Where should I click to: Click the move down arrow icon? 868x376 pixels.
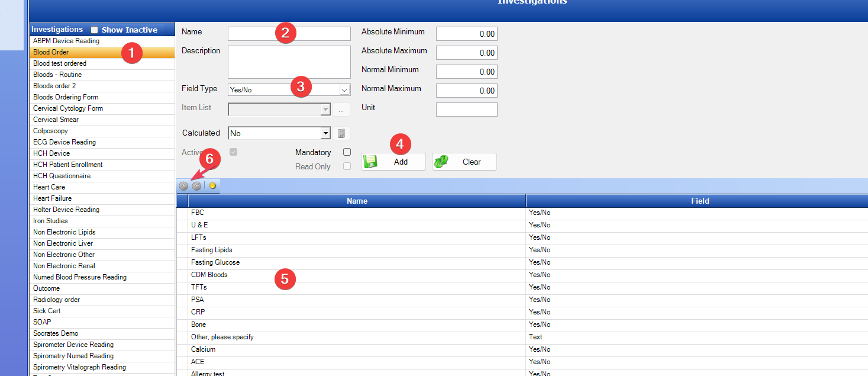196,186
